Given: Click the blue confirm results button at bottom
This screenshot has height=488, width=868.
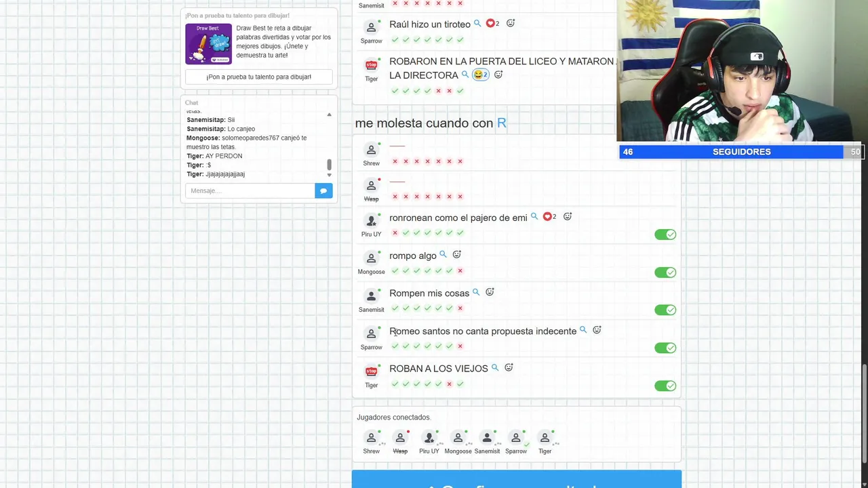Looking at the screenshot, I should [x=516, y=479].
